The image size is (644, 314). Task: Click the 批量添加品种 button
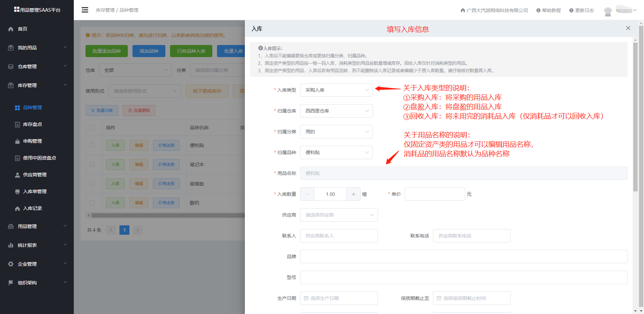pyautogui.click(x=107, y=51)
